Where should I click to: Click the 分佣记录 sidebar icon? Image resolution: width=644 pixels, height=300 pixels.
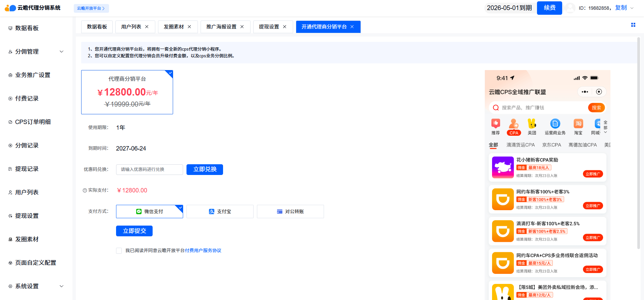coord(10,145)
